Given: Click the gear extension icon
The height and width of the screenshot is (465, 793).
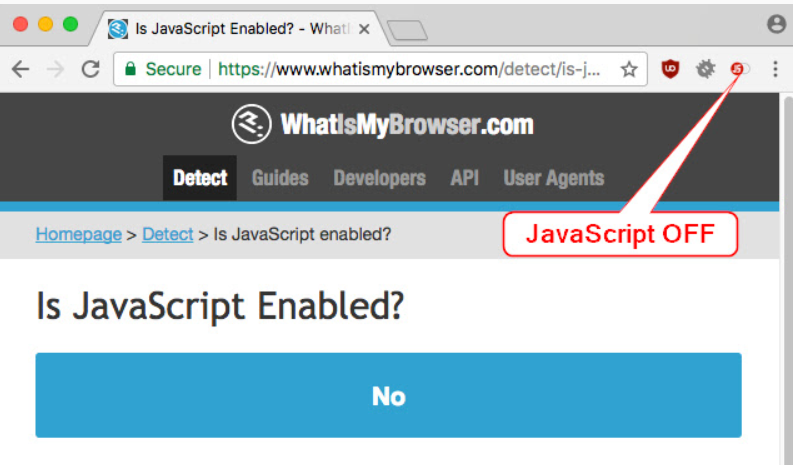Looking at the screenshot, I should coord(706,69).
